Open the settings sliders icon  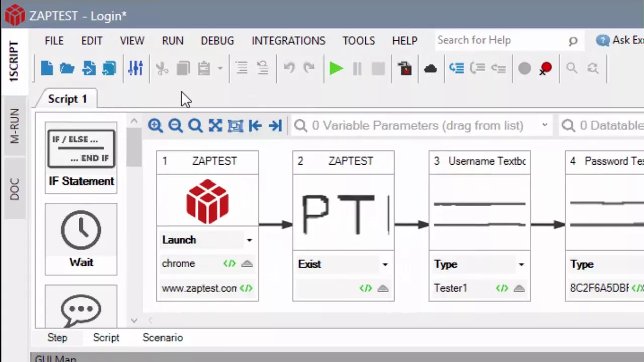point(135,68)
